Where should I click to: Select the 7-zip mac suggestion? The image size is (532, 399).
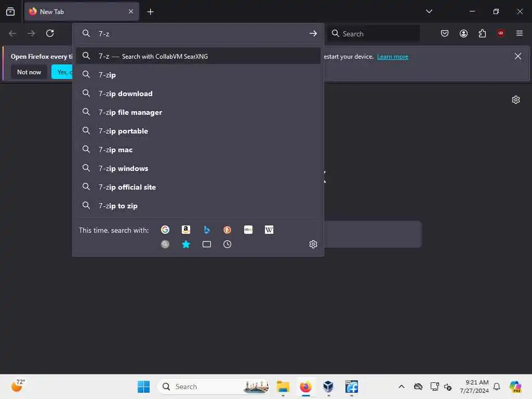point(198,149)
